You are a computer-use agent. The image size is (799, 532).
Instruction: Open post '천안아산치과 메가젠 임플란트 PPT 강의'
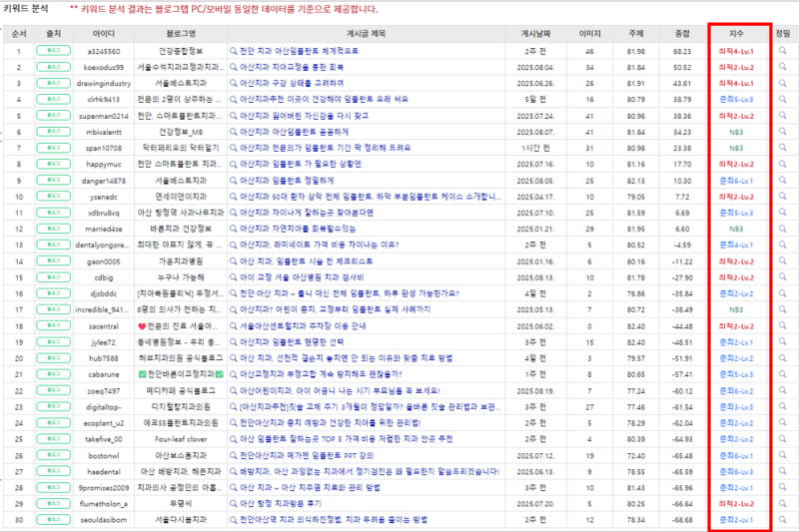(x=307, y=455)
